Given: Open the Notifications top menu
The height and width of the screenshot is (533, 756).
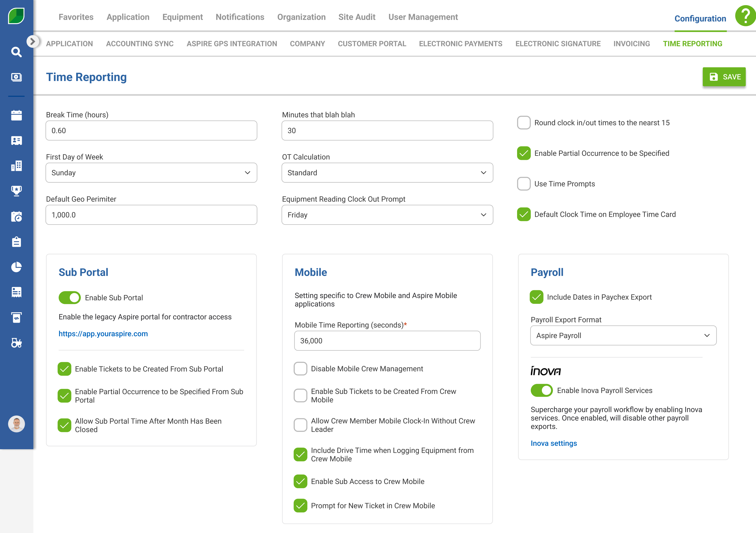Looking at the screenshot, I should [x=240, y=17].
